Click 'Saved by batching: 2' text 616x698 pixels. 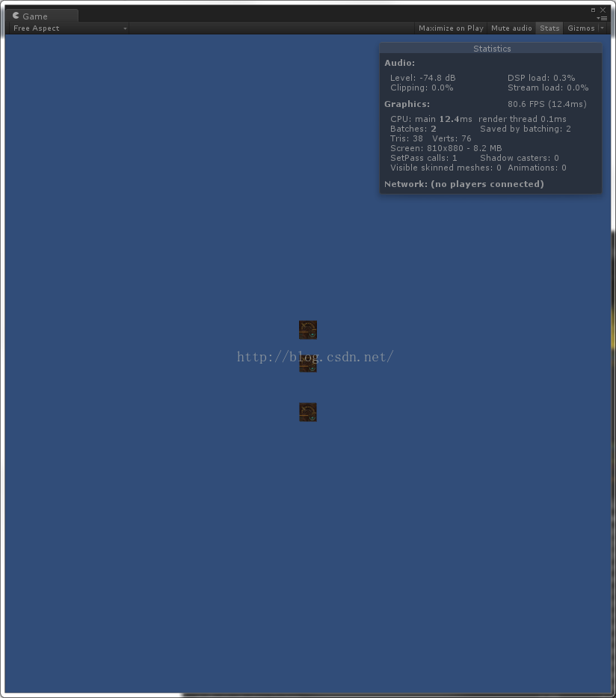526,129
